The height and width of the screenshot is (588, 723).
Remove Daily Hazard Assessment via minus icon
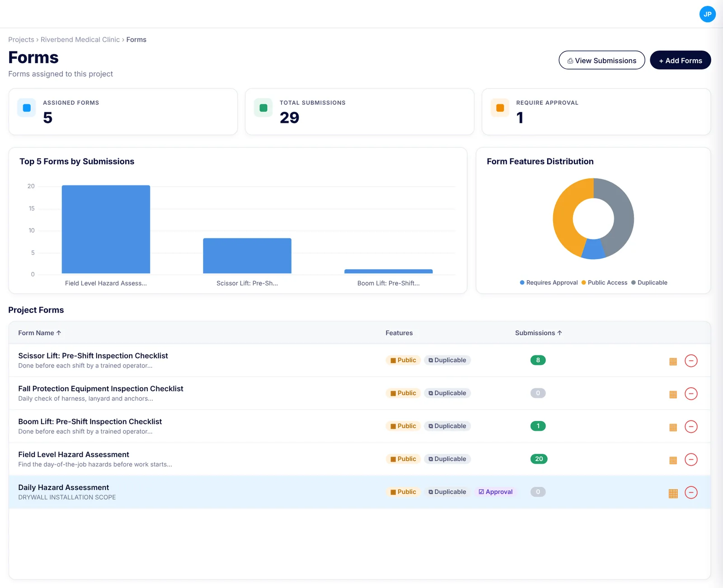[691, 492]
